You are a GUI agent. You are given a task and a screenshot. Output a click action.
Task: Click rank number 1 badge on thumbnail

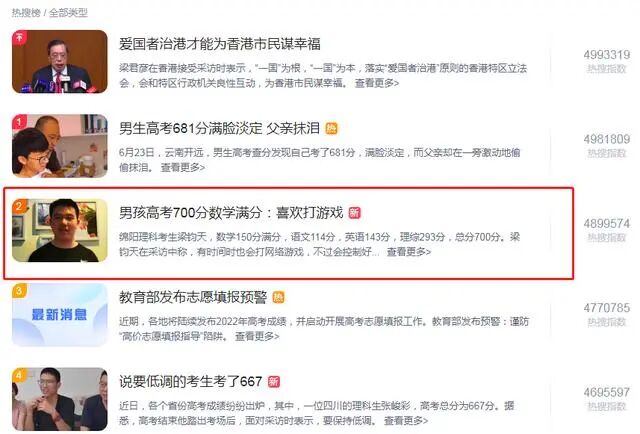[19, 122]
